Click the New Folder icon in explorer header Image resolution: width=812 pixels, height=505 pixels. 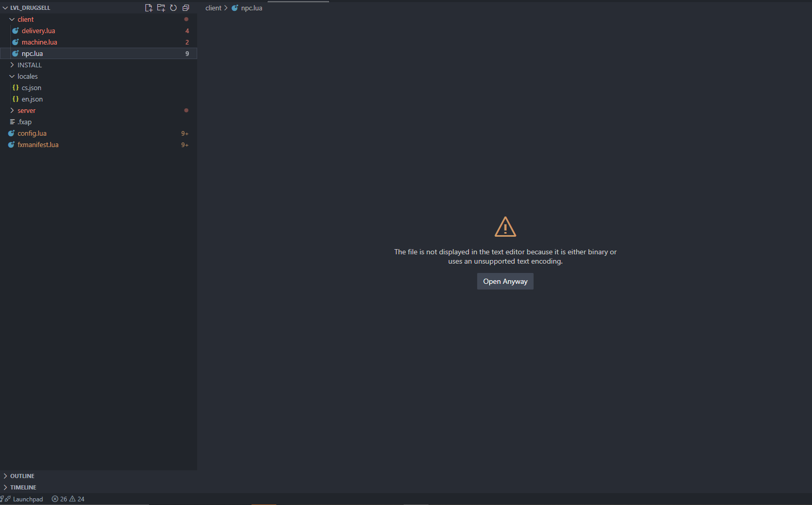[161, 8]
